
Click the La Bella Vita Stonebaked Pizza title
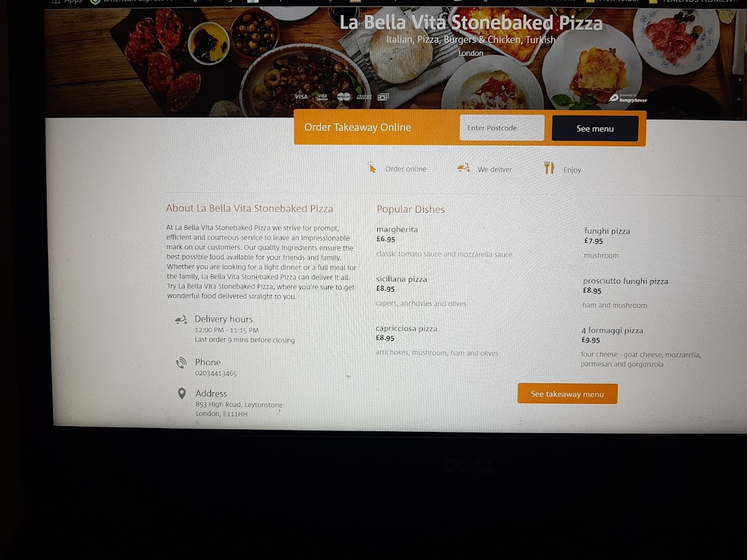471,23
